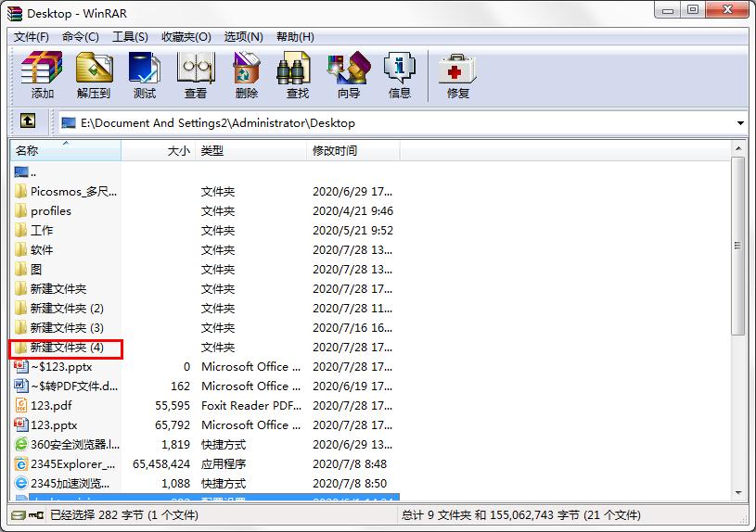Click the 1,819 size value

[175, 444]
